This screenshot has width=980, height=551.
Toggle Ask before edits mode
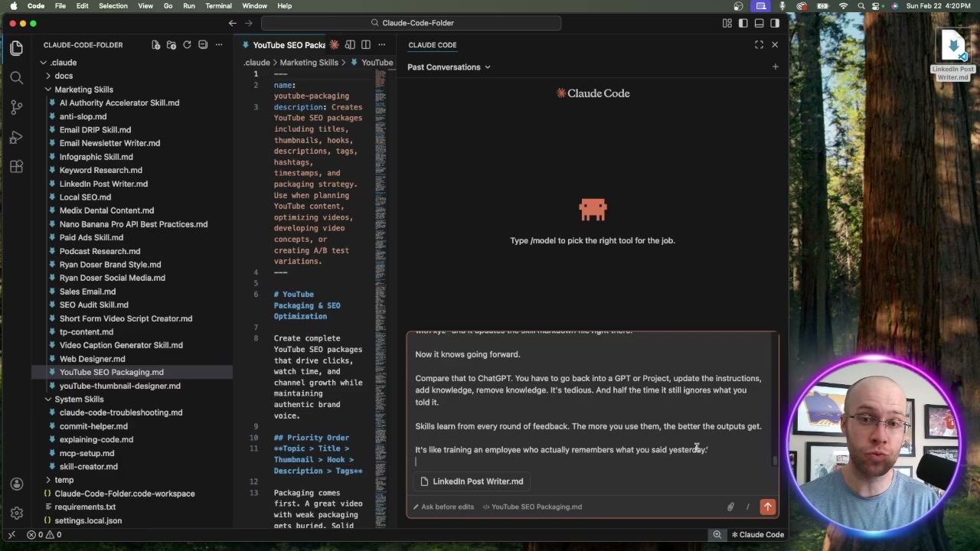point(443,507)
